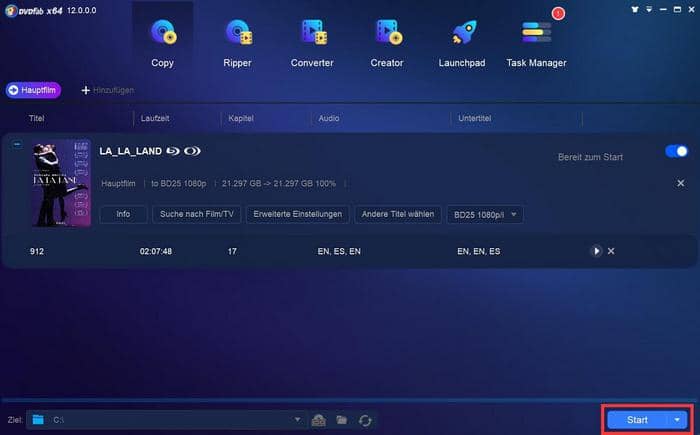Viewport: 700px width, 435px height.
Task: Click the audio tracks EN, ES, EN
Action: (339, 251)
